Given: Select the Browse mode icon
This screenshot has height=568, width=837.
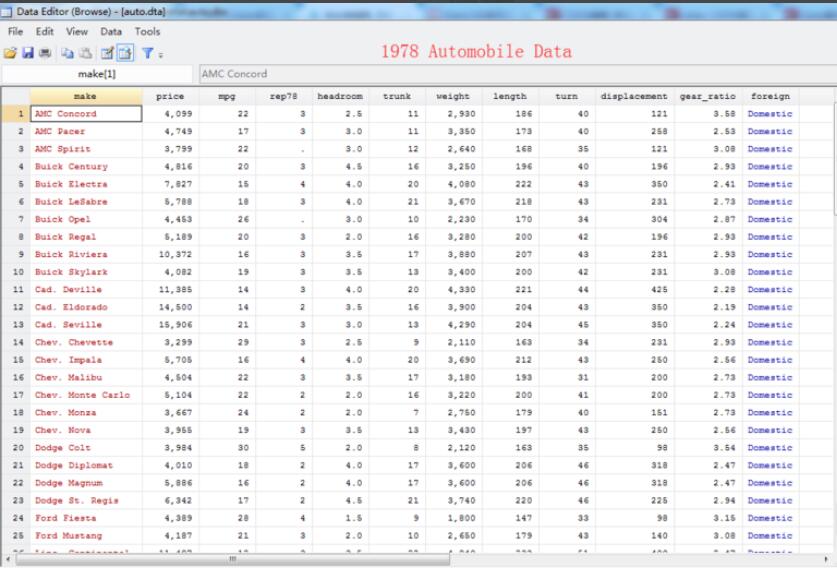Looking at the screenshot, I should (x=125, y=53).
